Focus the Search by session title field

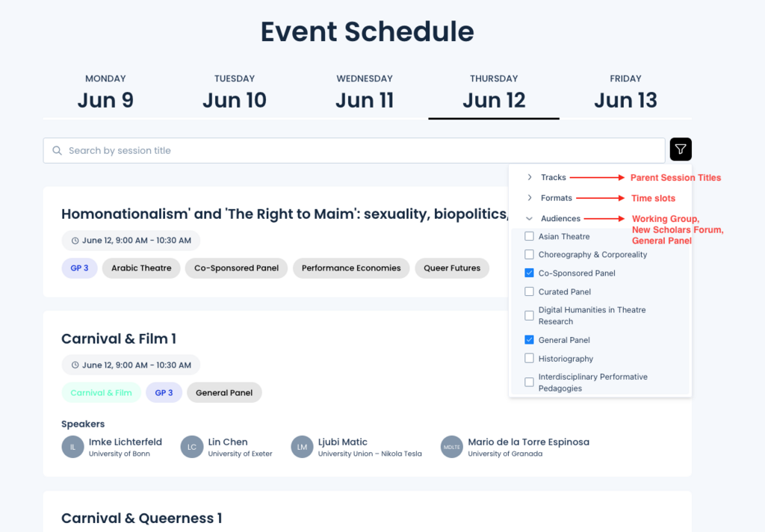coord(353,150)
